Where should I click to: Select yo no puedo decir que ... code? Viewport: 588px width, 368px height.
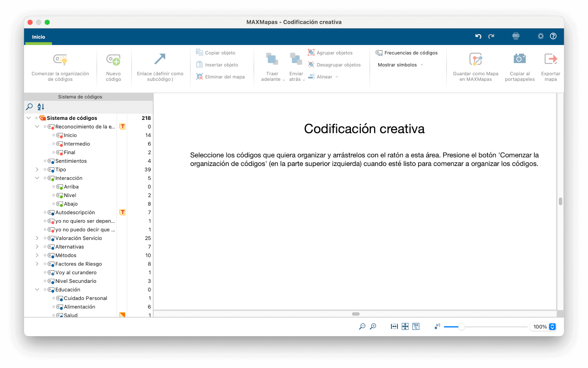tap(85, 229)
